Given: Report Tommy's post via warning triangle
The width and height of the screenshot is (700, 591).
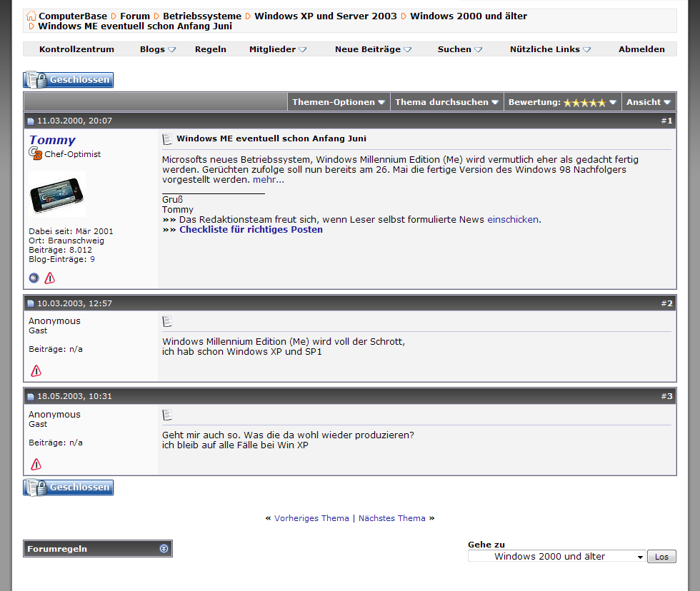Looking at the screenshot, I should click(49, 278).
